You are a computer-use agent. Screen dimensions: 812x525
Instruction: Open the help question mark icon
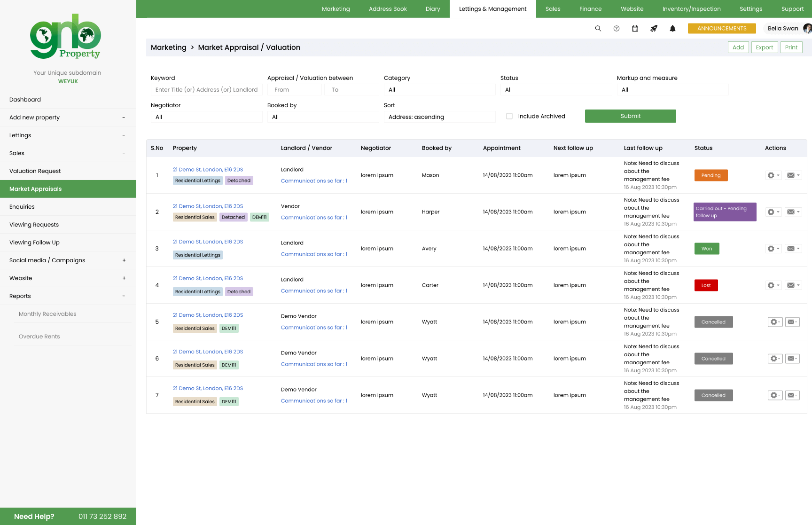click(616, 29)
